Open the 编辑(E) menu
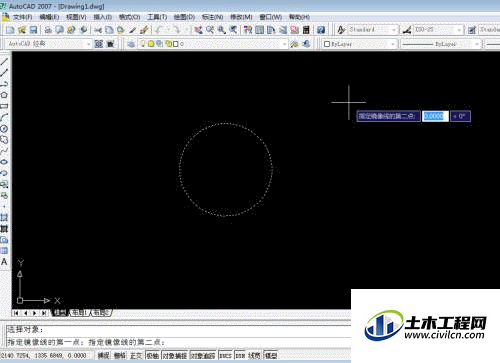 pos(49,17)
